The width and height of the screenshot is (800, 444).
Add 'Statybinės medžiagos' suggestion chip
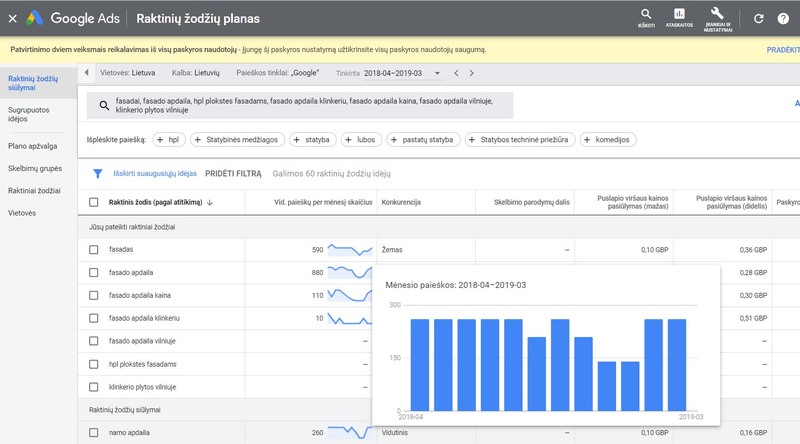click(x=237, y=140)
